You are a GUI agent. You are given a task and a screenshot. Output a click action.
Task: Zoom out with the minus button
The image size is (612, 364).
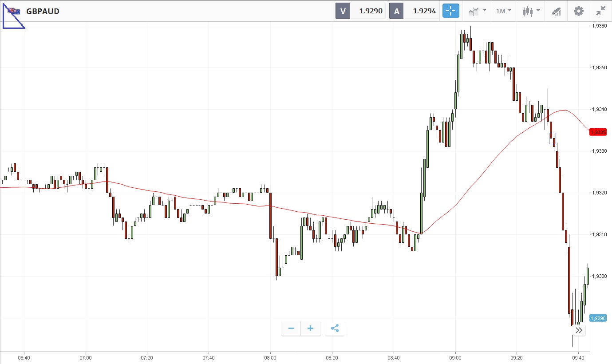[291, 328]
